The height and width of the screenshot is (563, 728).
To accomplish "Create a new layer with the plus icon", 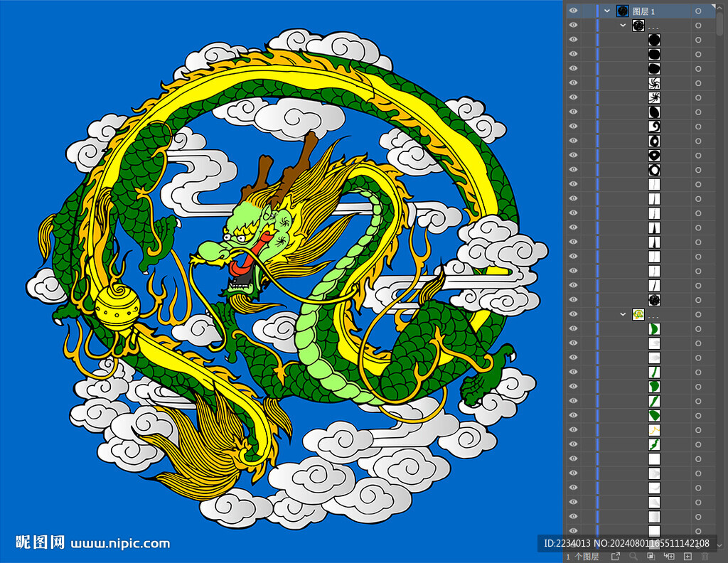I will click(x=687, y=557).
